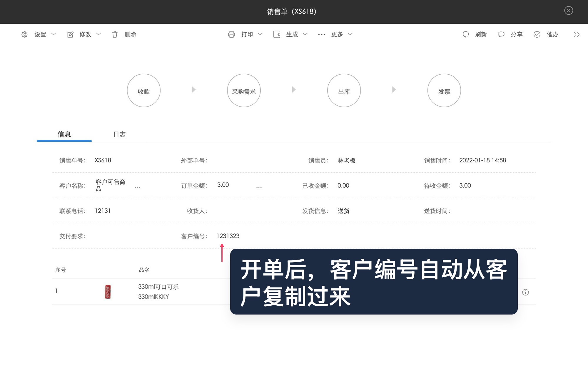This screenshot has height=390, width=588.
Task: Open the 采购需求 workflow step
Action: [x=244, y=90]
